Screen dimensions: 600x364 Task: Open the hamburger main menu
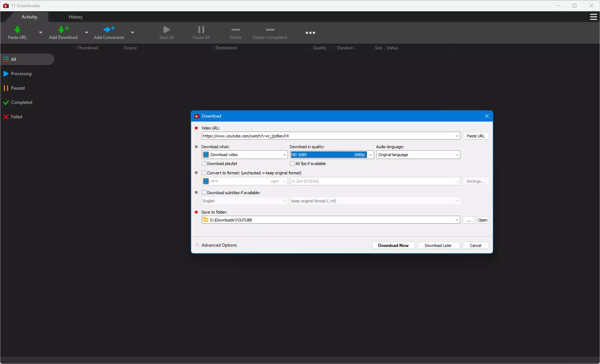point(593,17)
